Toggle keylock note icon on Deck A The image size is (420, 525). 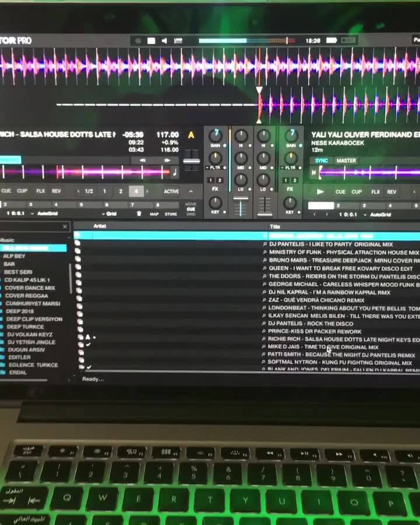[x=174, y=172]
